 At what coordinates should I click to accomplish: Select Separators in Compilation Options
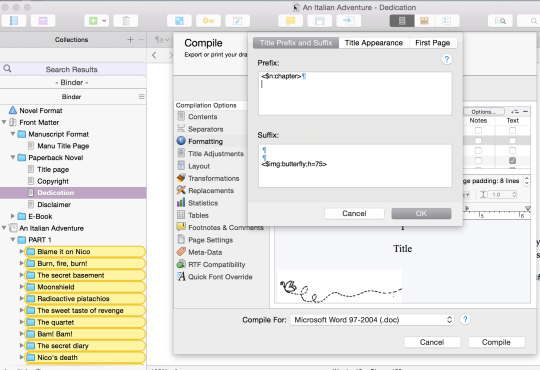(x=206, y=129)
